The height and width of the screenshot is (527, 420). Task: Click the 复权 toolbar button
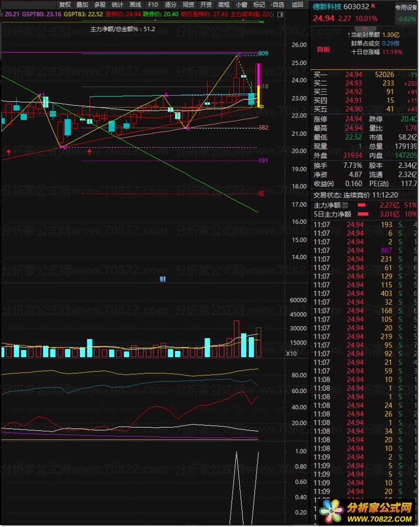coord(65,4)
